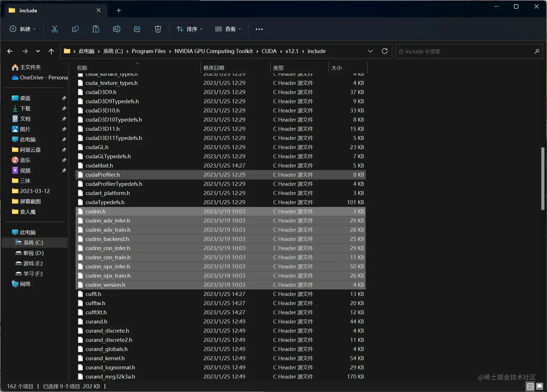Click 系统 (C:) breadcrumb segment
The image size is (547, 392).
113,51
